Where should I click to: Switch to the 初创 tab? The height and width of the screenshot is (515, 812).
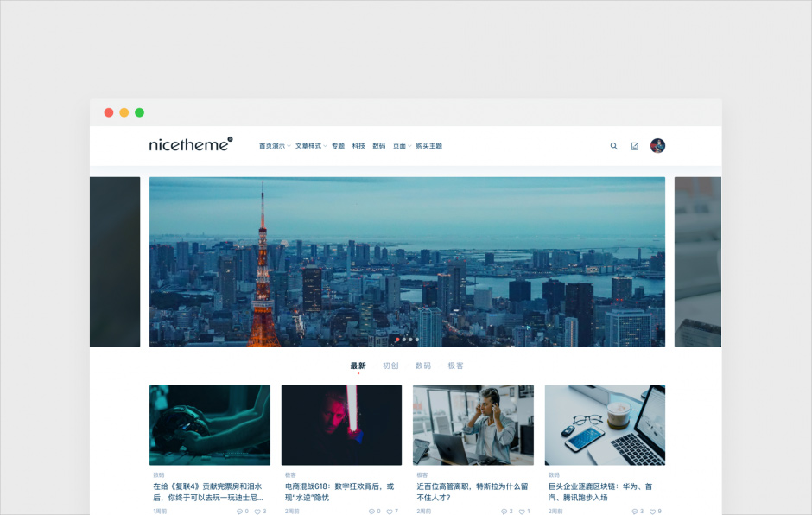click(x=390, y=366)
